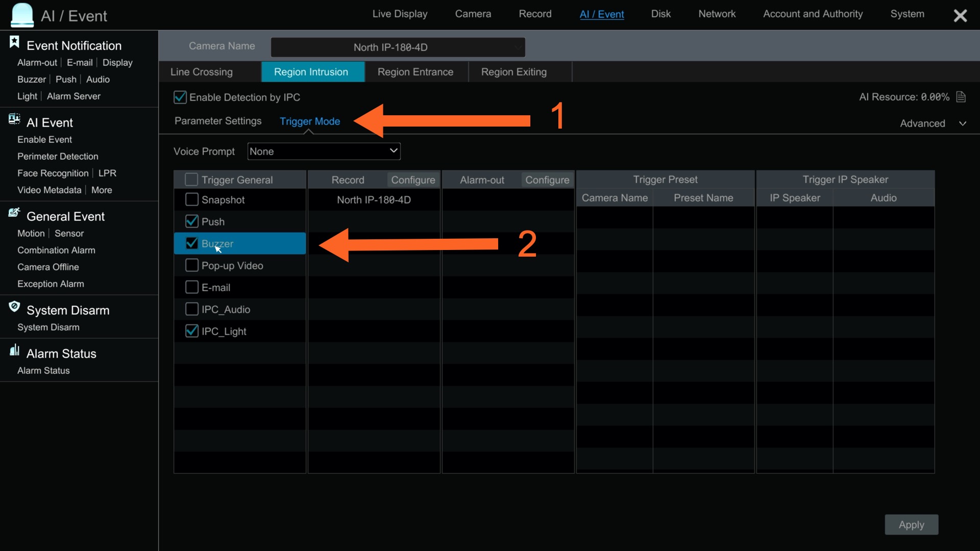Click the Event Notification bookmark icon
The width and height of the screenshot is (980, 551).
coord(14,42)
